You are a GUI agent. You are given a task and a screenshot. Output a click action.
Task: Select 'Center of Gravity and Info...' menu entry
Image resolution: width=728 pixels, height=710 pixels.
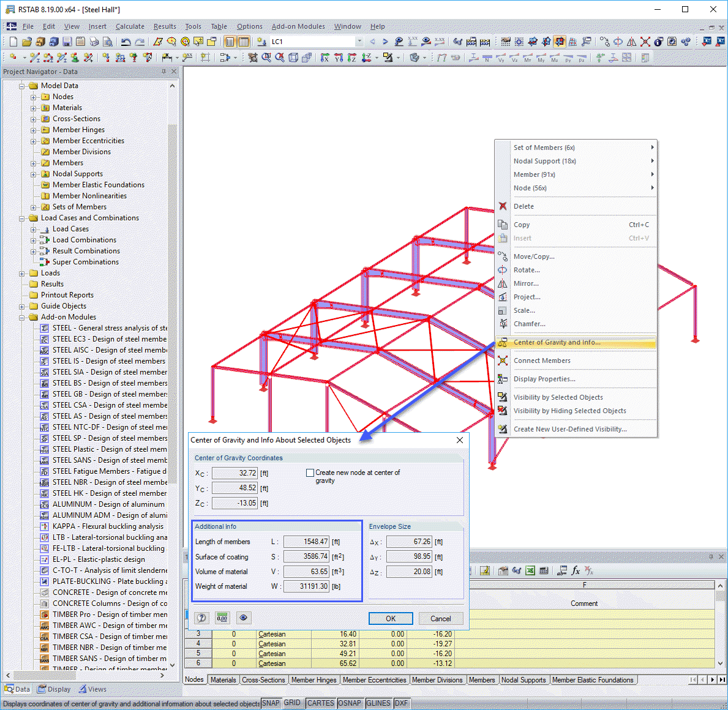click(x=576, y=343)
